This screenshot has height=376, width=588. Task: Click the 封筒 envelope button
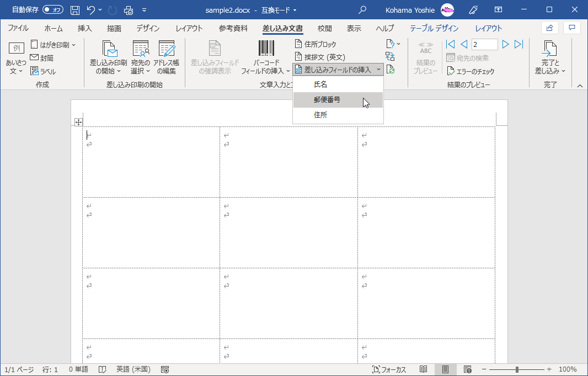[42, 58]
